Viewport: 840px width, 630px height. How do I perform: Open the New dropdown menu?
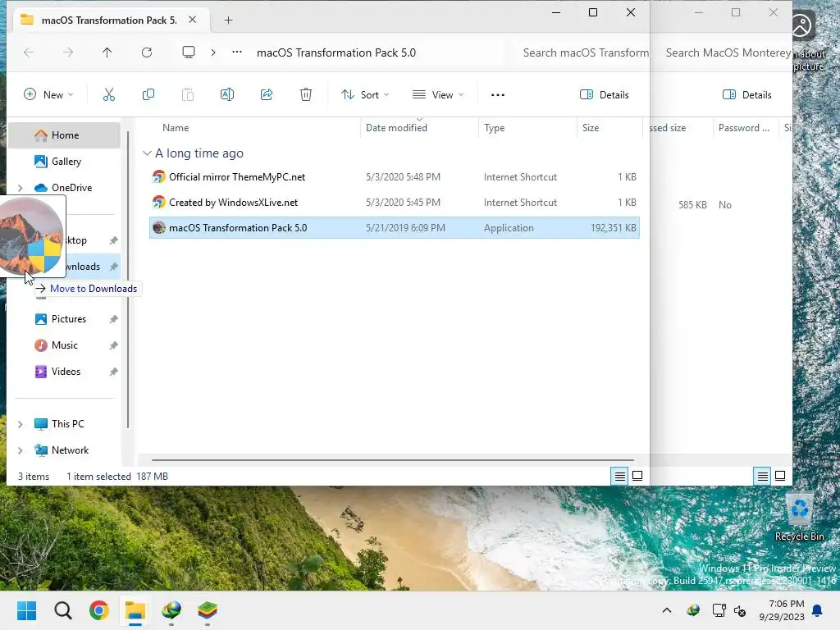[48, 95]
